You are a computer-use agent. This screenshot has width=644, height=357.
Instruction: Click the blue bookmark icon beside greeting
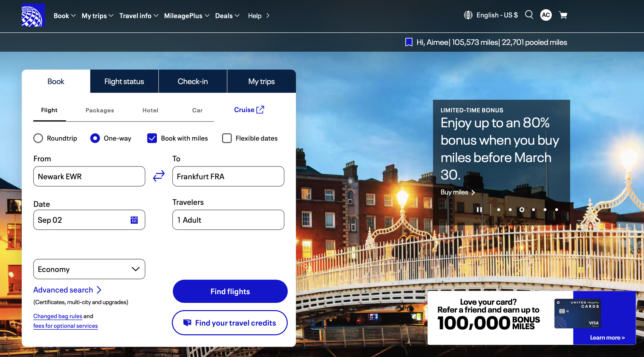pyautogui.click(x=409, y=42)
